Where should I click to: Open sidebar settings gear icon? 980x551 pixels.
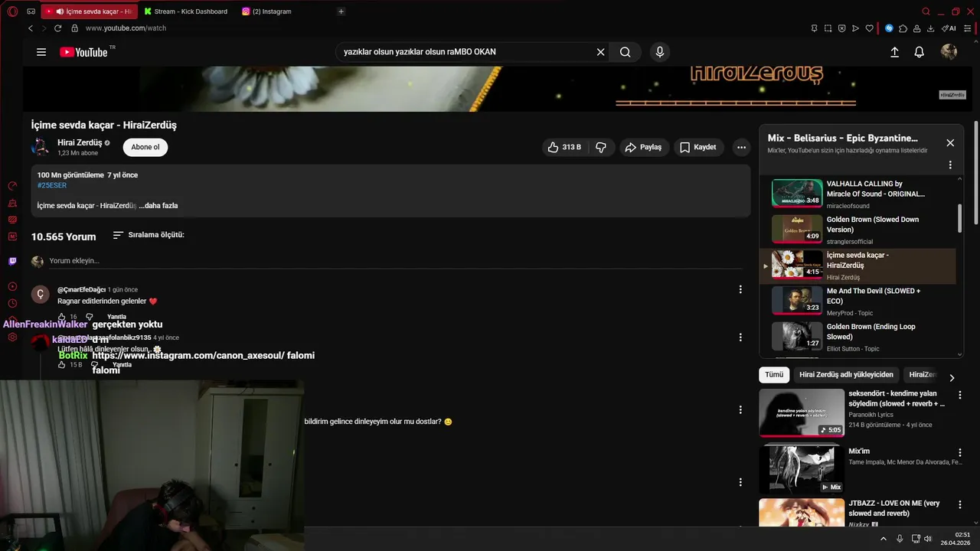[12, 337]
